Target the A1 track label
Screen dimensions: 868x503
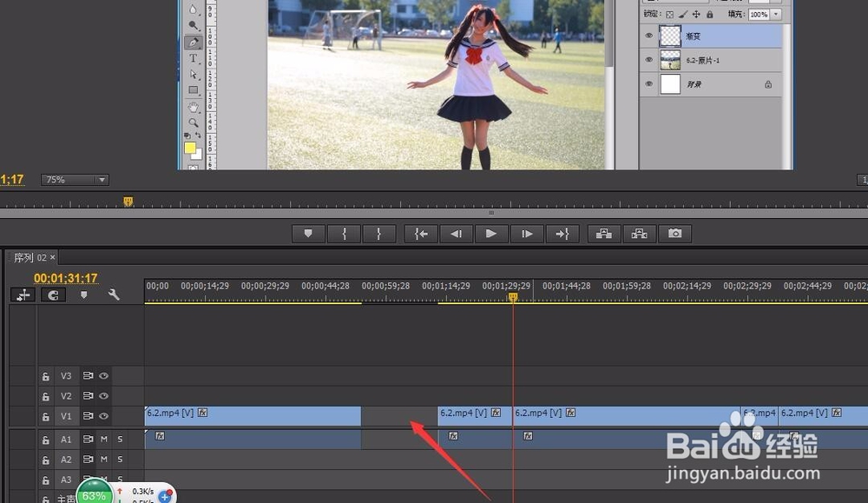(66, 440)
